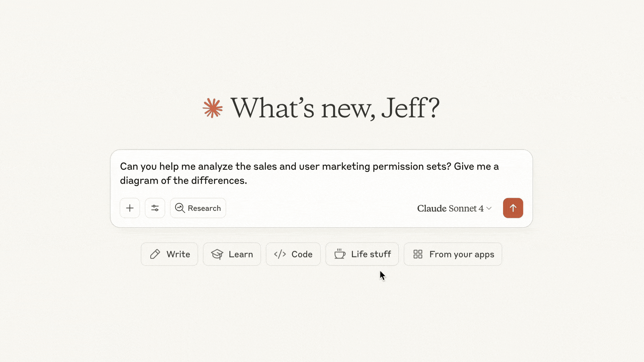This screenshot has height=362, width=644.
Task: Click the "What's new, Jeff?" greeting heading
Action: (x=335, y=108)
